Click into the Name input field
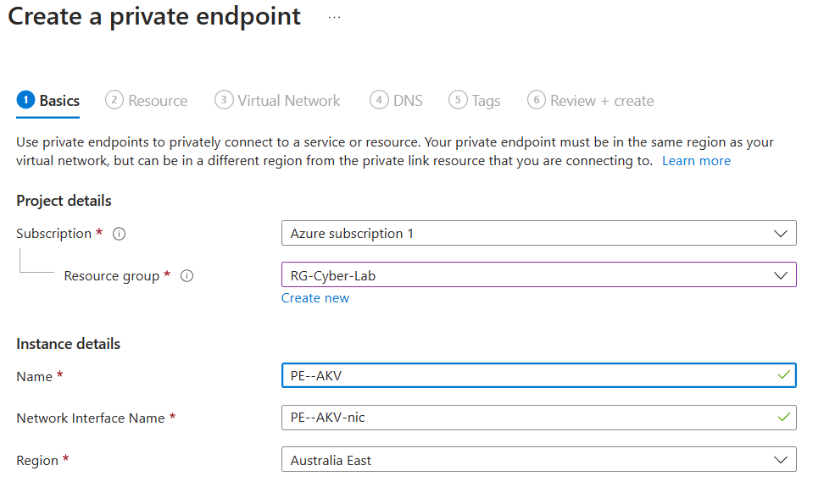Screen dimensions: 835x504 point(526,375)
